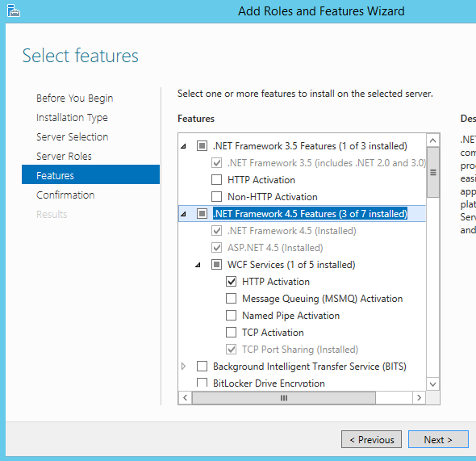
Task: Check Background Intelligent Transfer Service (BITS)
Action: (x=202, y=367)
